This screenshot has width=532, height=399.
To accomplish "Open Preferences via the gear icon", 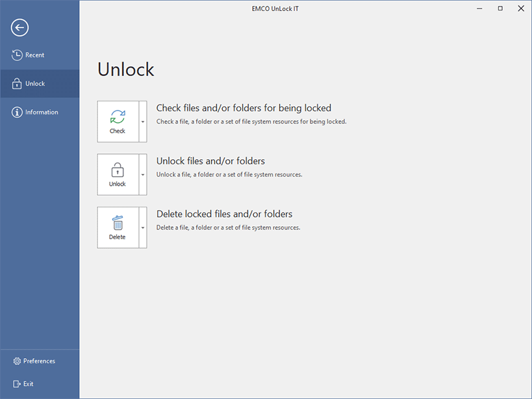I will [17, 361].
